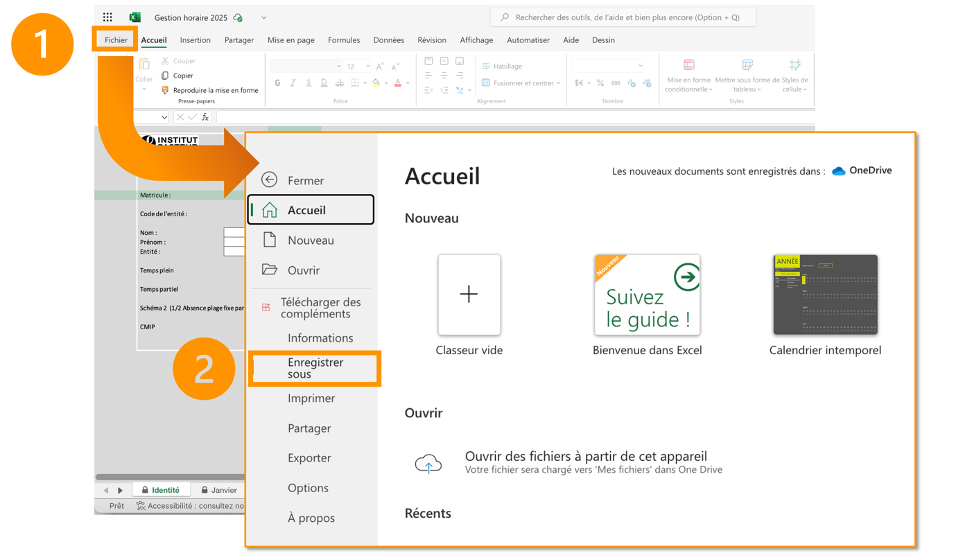Screen dimensions: 956x560
Task: Click Exporter in the file menu
Action: (x=309, y=458)
